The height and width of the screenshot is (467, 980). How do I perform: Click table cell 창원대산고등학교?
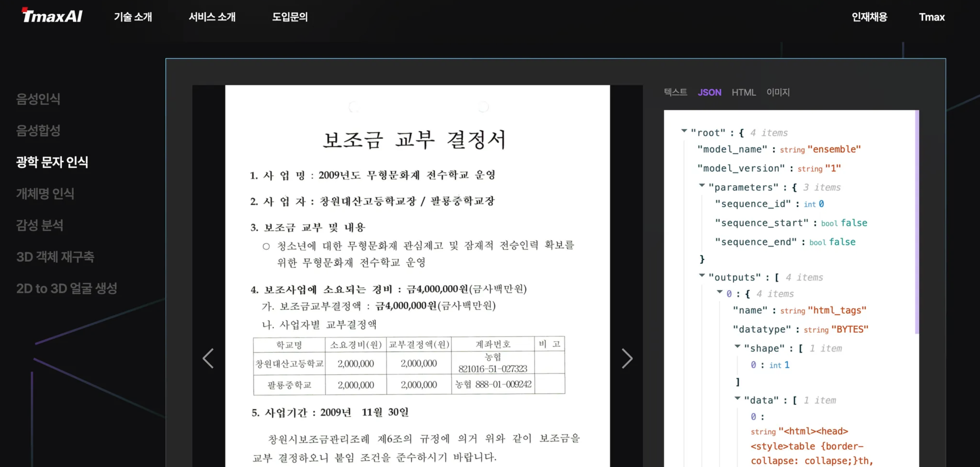(289, 363)
